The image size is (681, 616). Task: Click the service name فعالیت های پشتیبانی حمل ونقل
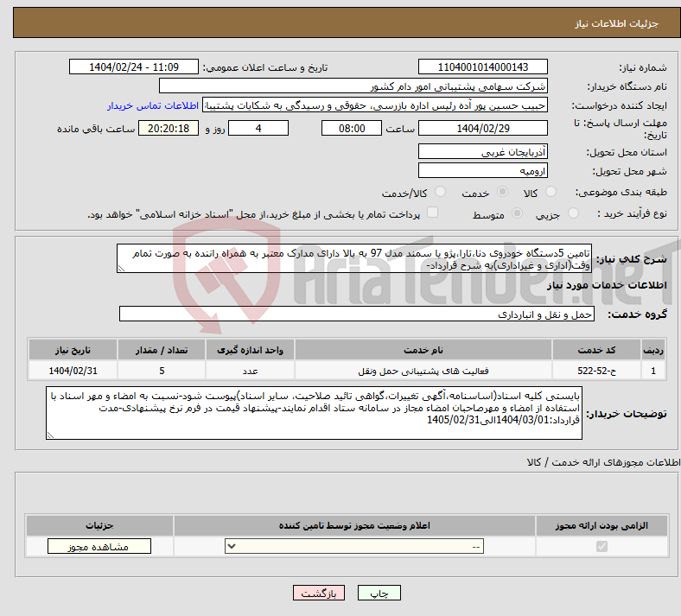click(423, 372)
